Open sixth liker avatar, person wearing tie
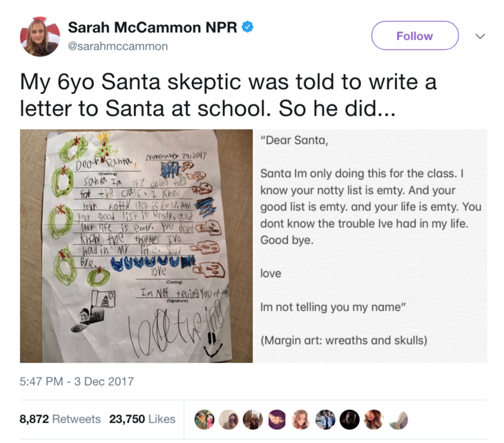Viewport: 504px width, 443px height. pos(325,420)
